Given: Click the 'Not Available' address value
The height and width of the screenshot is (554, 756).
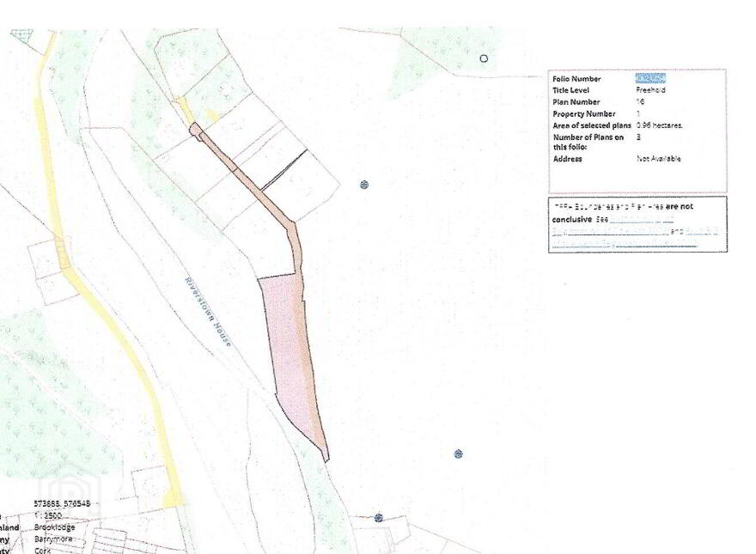Looking at the screenshot, I should click(x=659, y=159).
